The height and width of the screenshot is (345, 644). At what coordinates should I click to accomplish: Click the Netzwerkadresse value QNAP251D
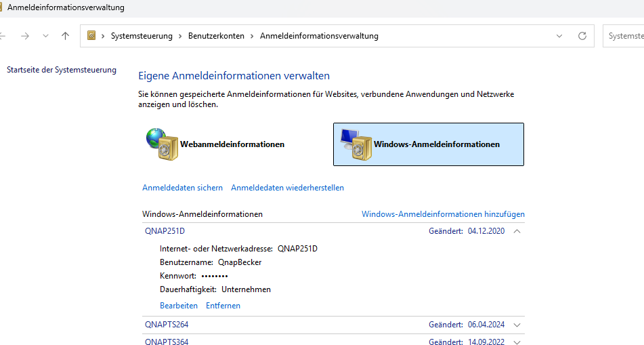point(297,249)
